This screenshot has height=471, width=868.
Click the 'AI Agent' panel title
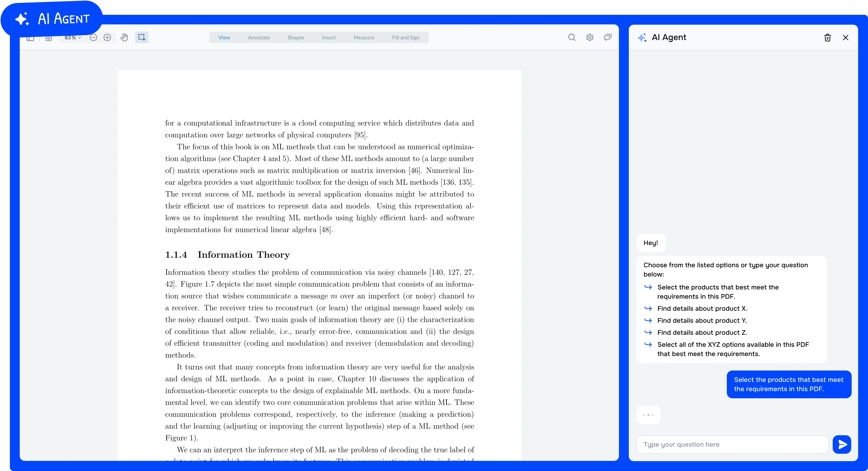point(669,37)
